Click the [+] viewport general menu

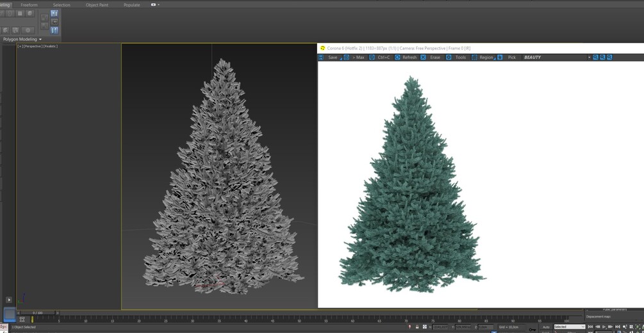point(20,46)
